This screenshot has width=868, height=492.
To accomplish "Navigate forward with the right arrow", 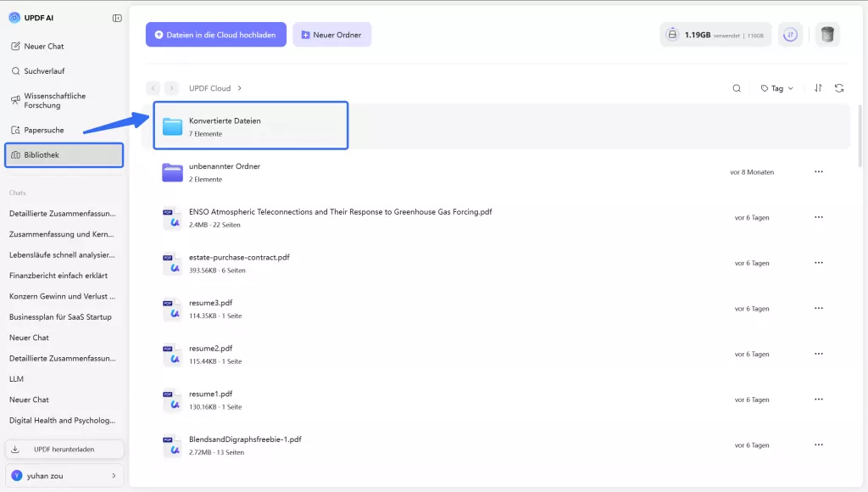I will (x=172, y=88).
